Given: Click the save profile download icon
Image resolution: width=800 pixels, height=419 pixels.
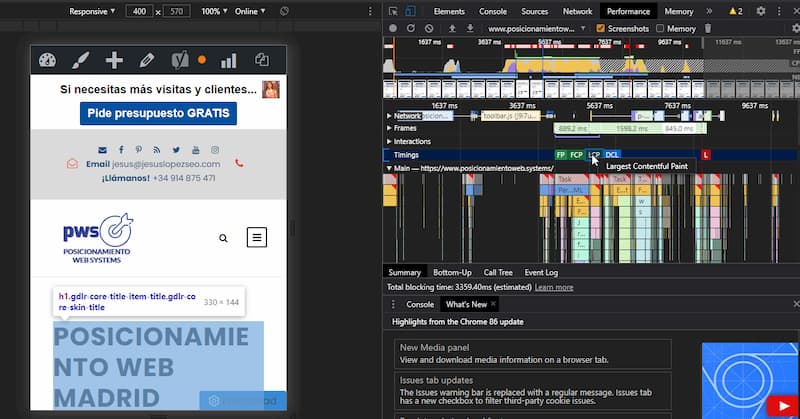Looking at the screenshot, I should pos(470,28).
